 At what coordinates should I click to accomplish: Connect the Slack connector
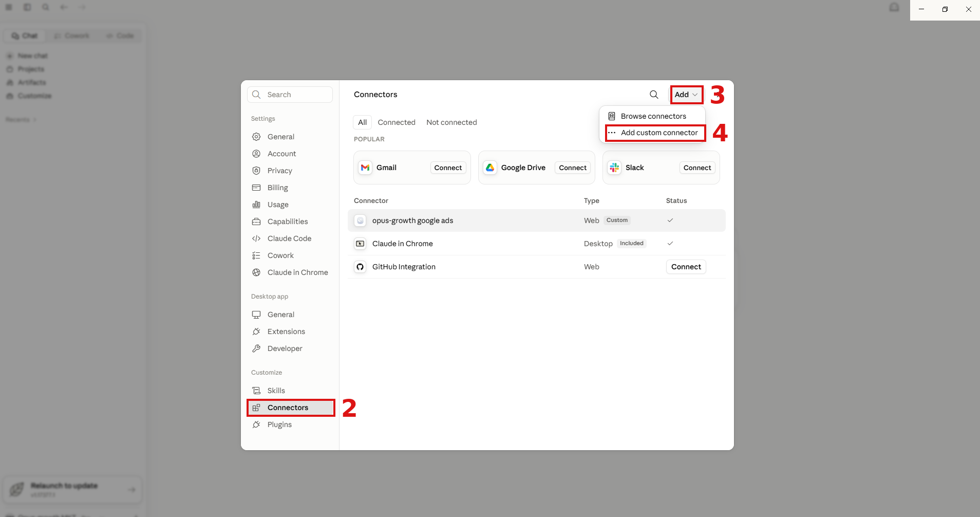(697, 168)
